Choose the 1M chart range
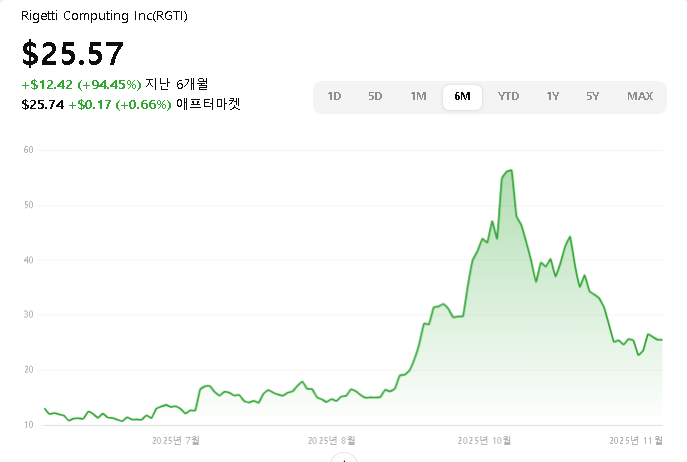 pyautogui.click(x=418, y=96)
